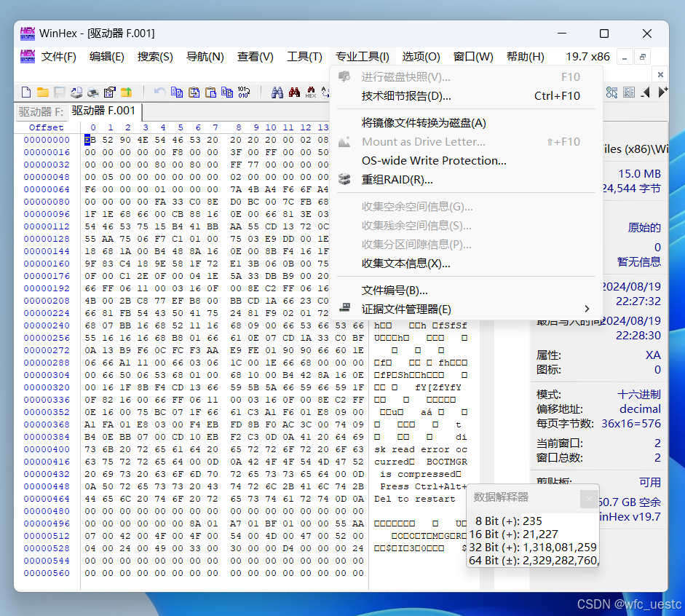Click the data conversion 101/010 icon
This screenshot has width=685, height=616.
[x=245, y=92]
